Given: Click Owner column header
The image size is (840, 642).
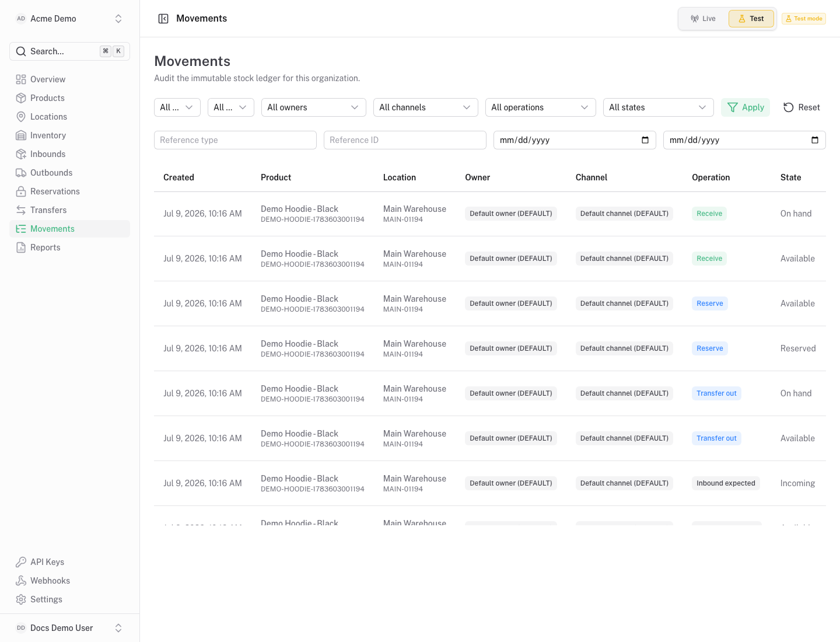Looking at the screenshot, I should [477, 177].
